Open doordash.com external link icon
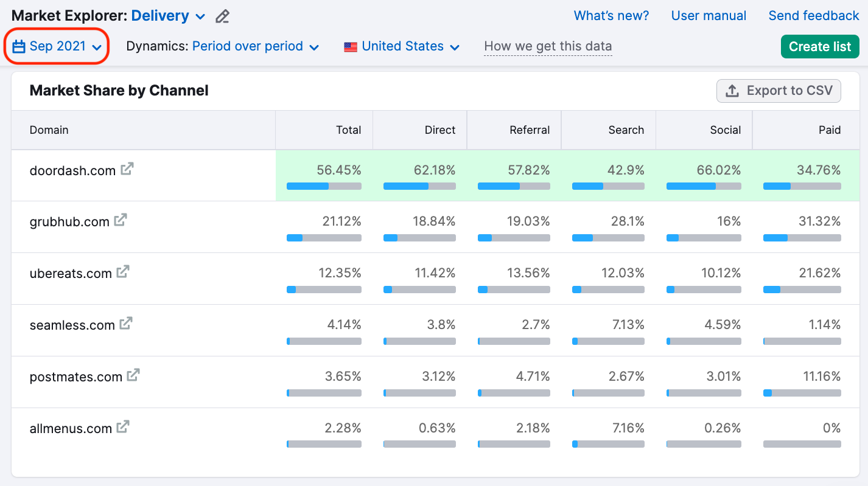The height and width of the screenshot is (486, 868). [127, 169]
